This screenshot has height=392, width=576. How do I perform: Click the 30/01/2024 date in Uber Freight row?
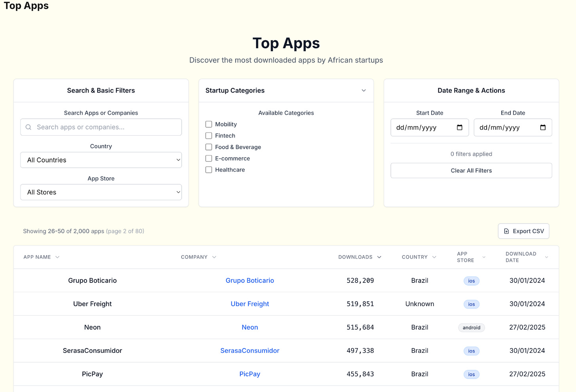(527, 304)
